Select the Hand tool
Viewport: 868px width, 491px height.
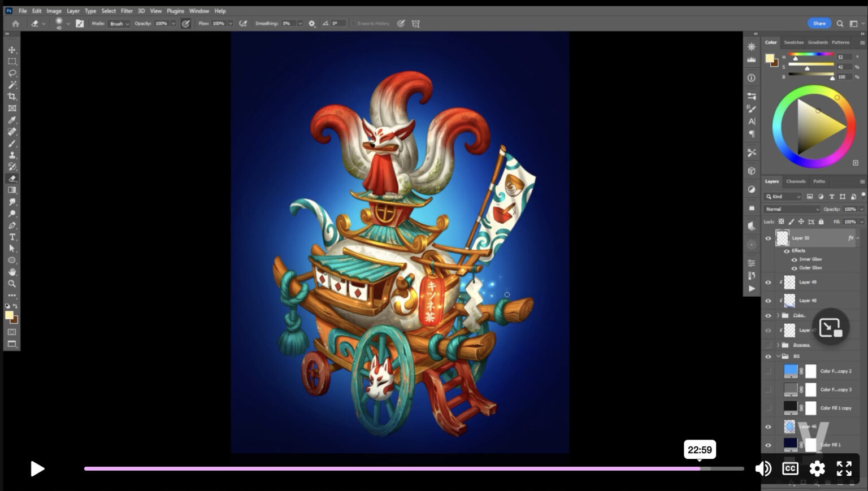point(12,272)
